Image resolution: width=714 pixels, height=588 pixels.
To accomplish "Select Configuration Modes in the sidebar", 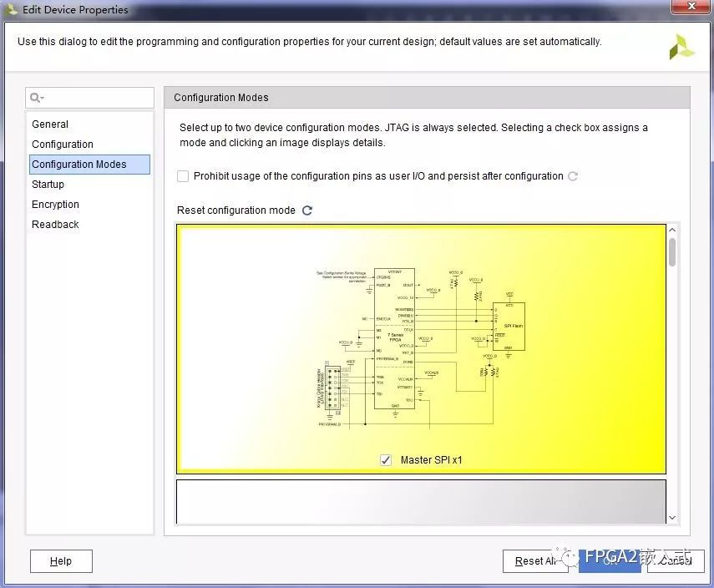I will (x=89, y=165).
